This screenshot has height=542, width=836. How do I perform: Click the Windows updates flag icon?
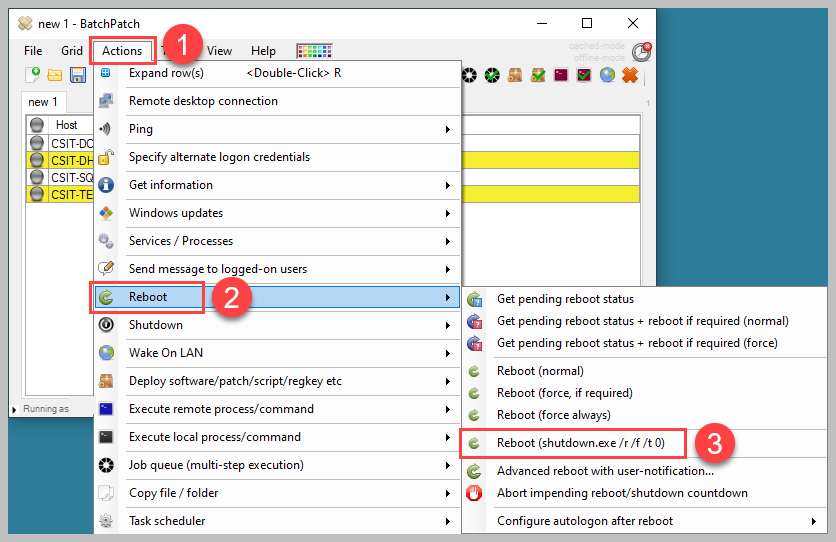pos(106,213)
